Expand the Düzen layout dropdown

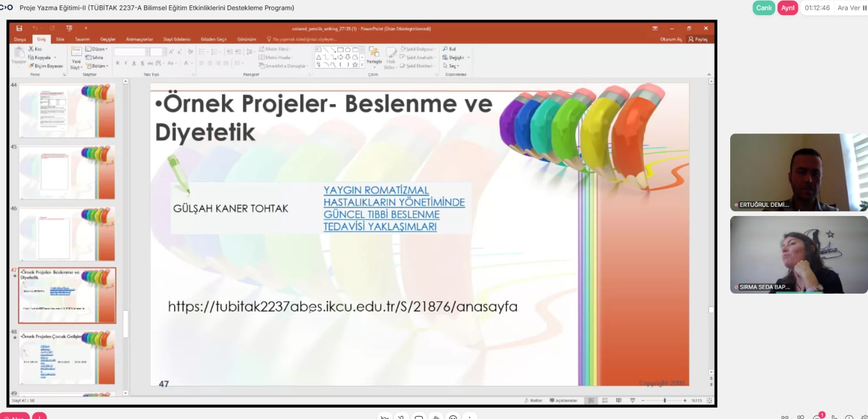click(x=97, y=49)
